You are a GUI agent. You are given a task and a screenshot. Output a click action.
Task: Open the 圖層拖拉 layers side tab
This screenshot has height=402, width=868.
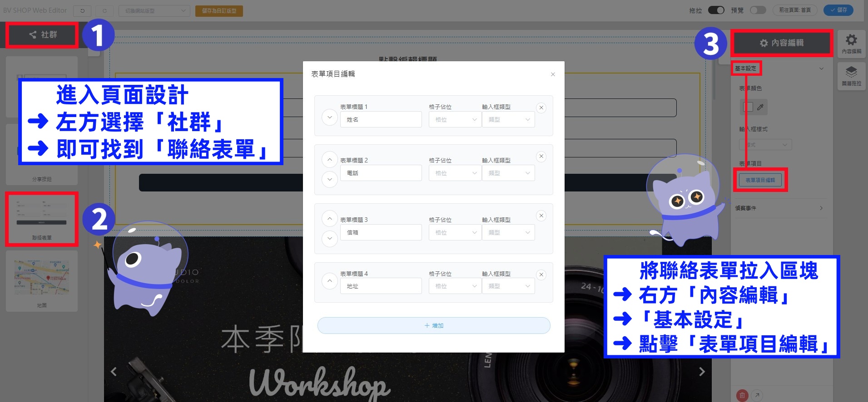pyautogui.click(x=851, y=76)
